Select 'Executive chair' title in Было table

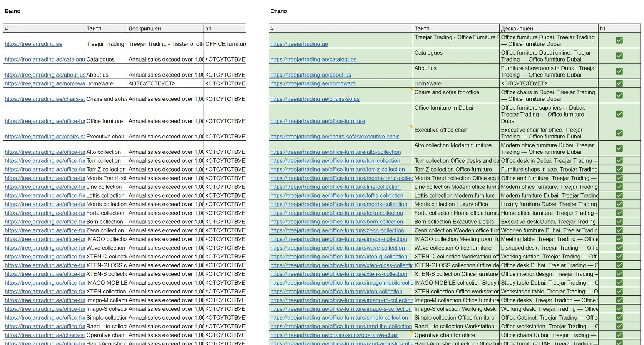click(x=106, y=133)
